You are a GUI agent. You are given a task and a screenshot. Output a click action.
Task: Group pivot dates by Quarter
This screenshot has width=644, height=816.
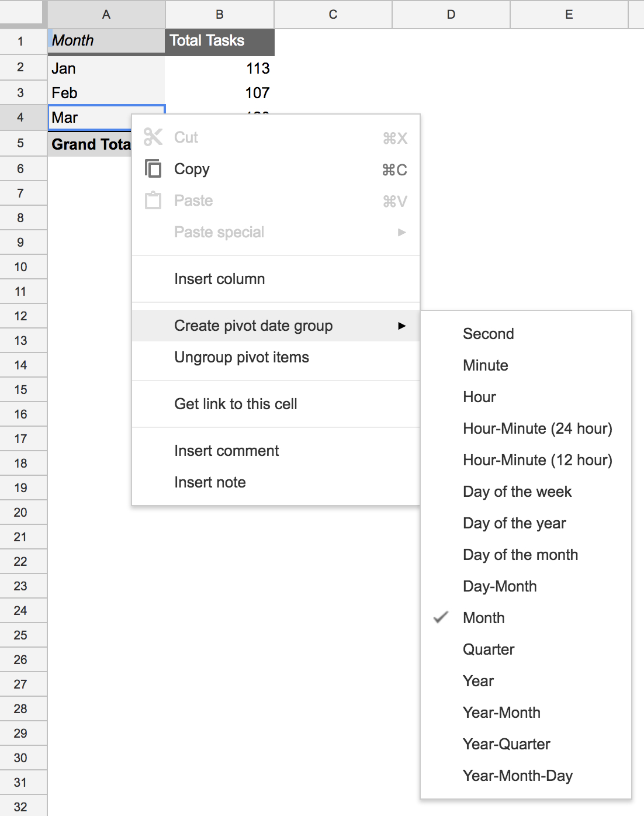(489, 649)
